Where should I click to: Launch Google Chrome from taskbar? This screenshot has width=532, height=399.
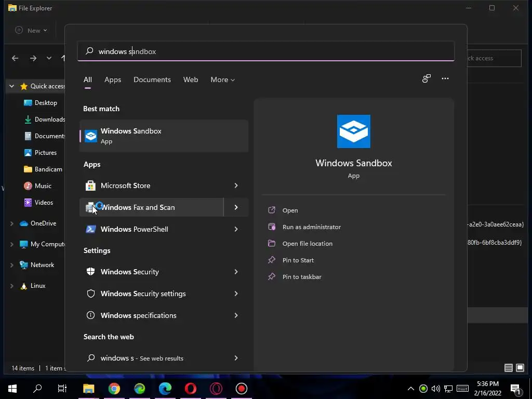(114, 389)
